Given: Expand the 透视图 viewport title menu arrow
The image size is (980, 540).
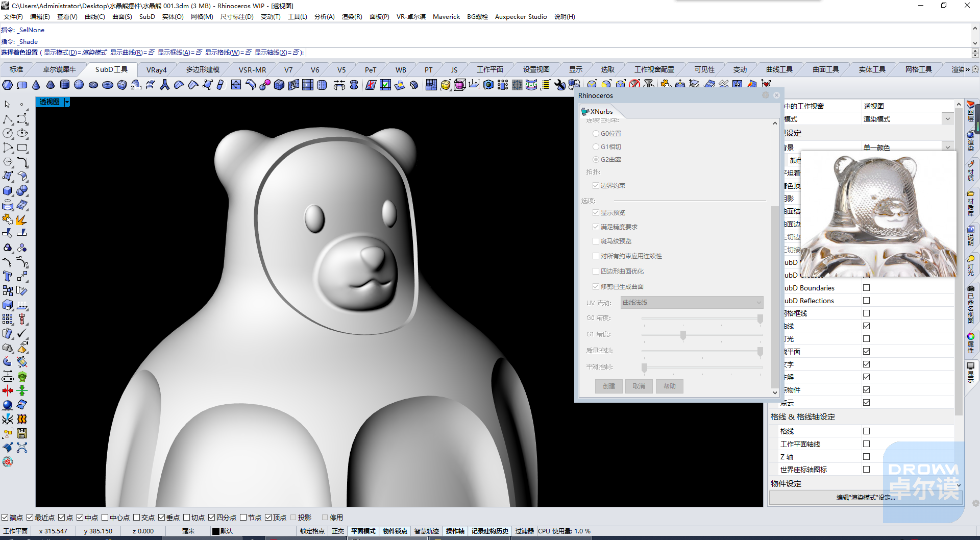Looking at the screenshot, I should pos(67,102).
